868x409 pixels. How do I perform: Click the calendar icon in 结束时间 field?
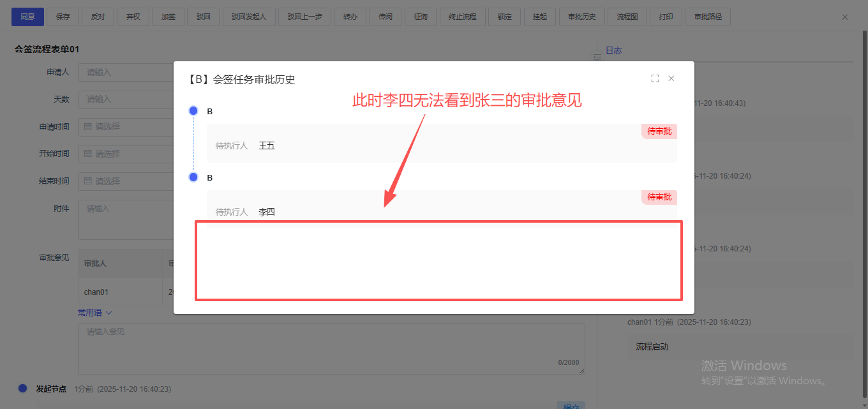[87, 181]
